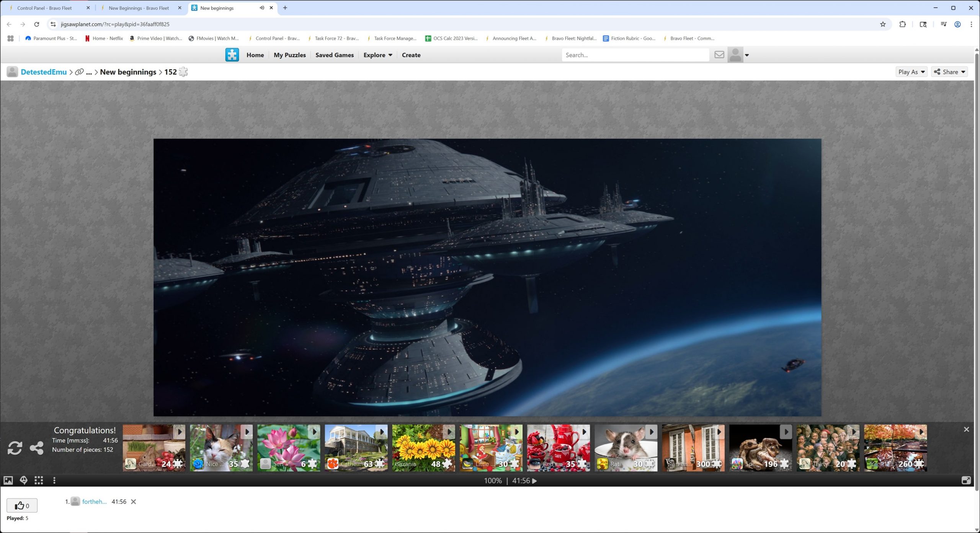Screen dimensions: 980x533
Task: Open the Spi... 196-piece frog puzzle thumbnail
Action: pos(760,448)
